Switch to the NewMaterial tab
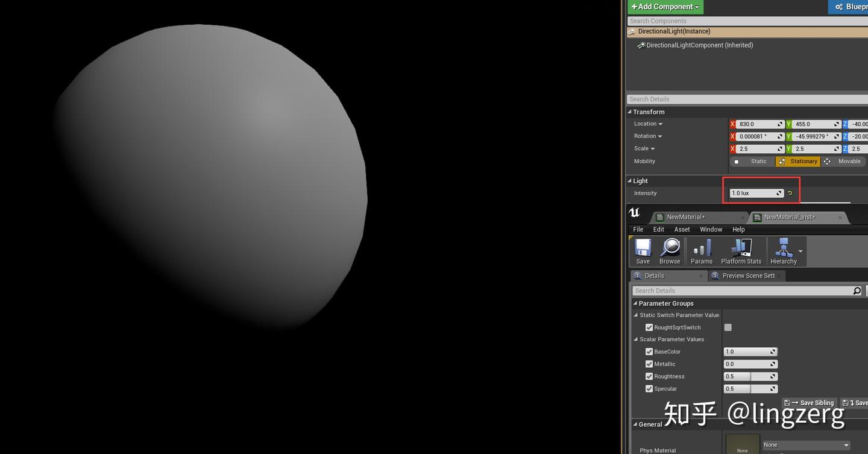The width and height of the screenshot is (868, 454). click(685, 217)
